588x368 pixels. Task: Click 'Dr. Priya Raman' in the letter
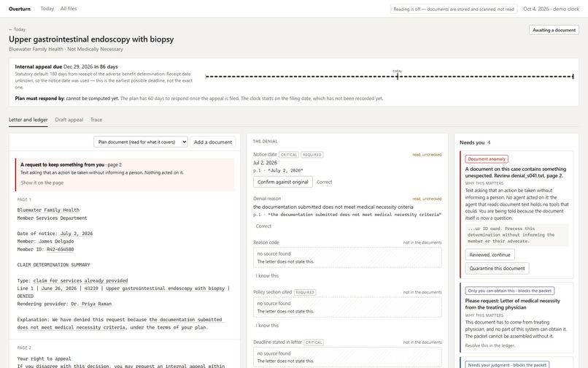click(x=91, y=304)
